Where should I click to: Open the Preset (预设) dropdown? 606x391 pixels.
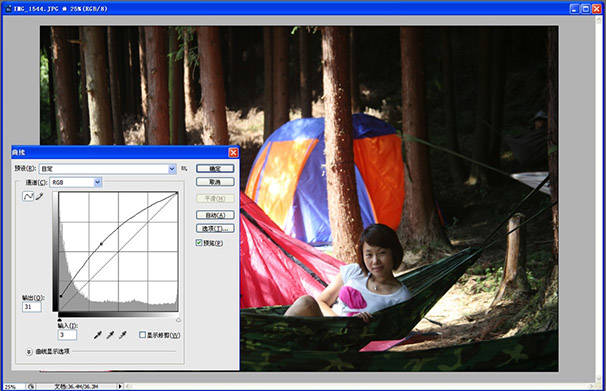click(x=108, y=169)
